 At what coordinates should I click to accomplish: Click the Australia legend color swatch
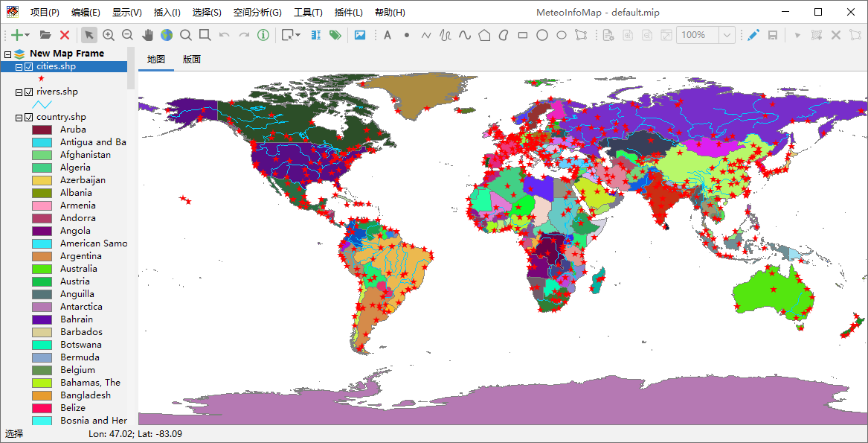point(42,269)
